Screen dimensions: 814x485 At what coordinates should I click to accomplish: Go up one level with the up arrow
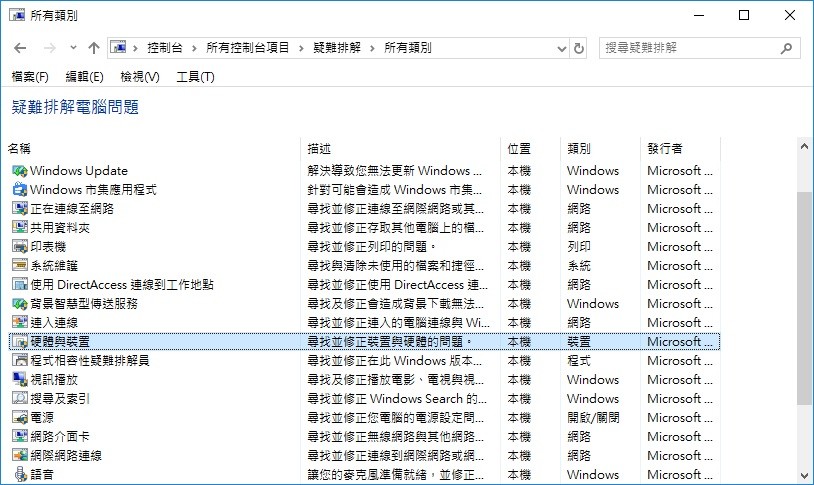(93, 48)
